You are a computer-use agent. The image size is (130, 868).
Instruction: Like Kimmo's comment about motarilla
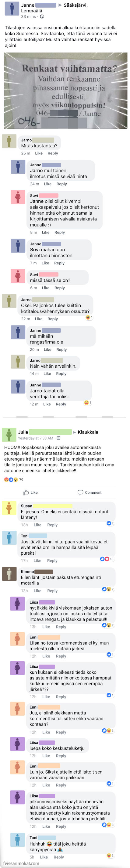coord(37,591)
